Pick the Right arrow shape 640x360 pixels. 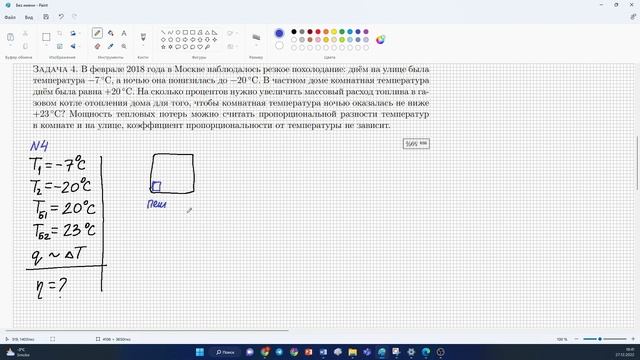(185, 40)
